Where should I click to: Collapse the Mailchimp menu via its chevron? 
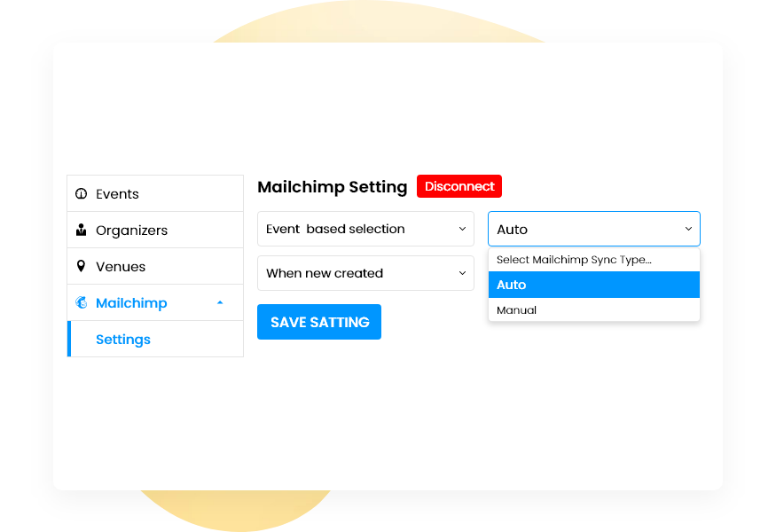pyautogui.click(x=220, y=302)
